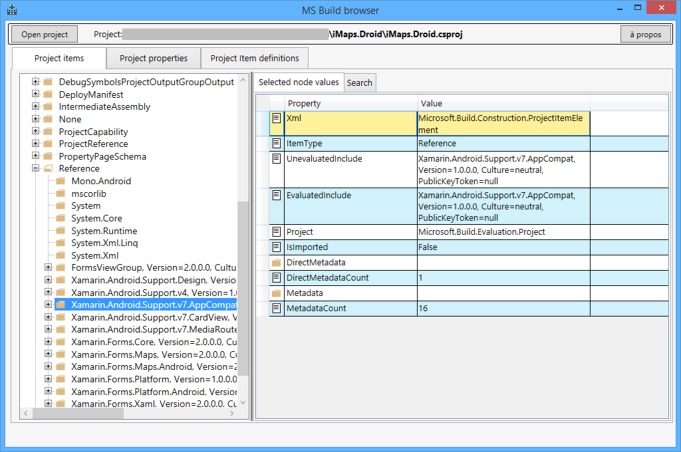Select the System.Xml tree item

(x=95, y=255)
